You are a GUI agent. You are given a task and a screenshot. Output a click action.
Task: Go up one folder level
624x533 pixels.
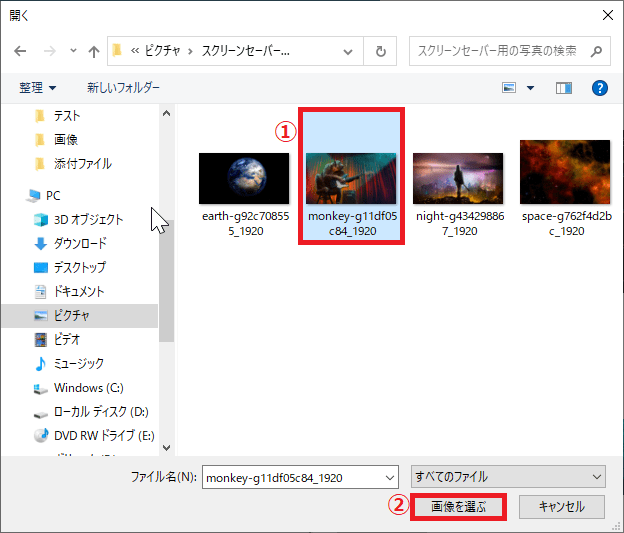(x=94, y=51)
